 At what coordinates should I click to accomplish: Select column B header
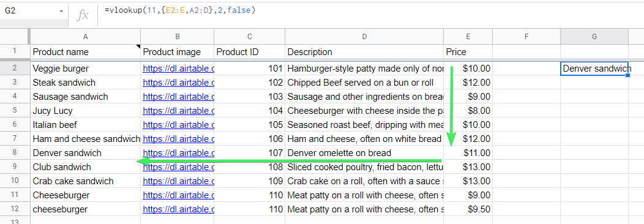coord(178,37)
